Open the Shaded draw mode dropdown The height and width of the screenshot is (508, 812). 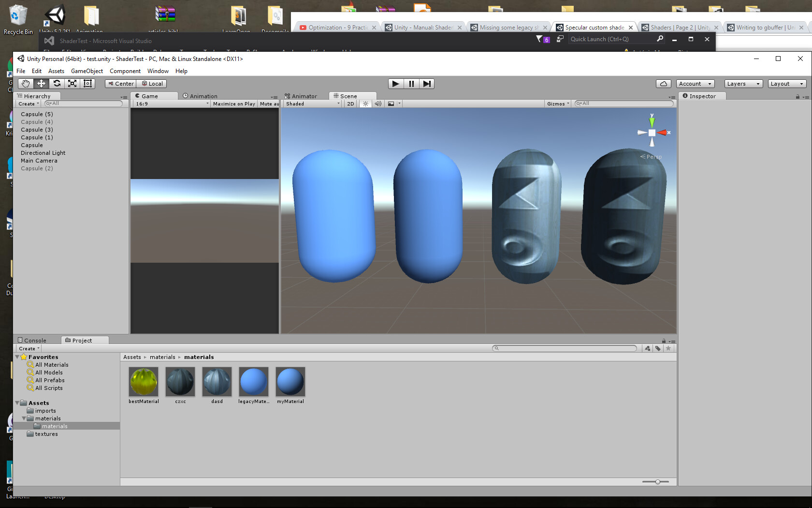point(312,103)
